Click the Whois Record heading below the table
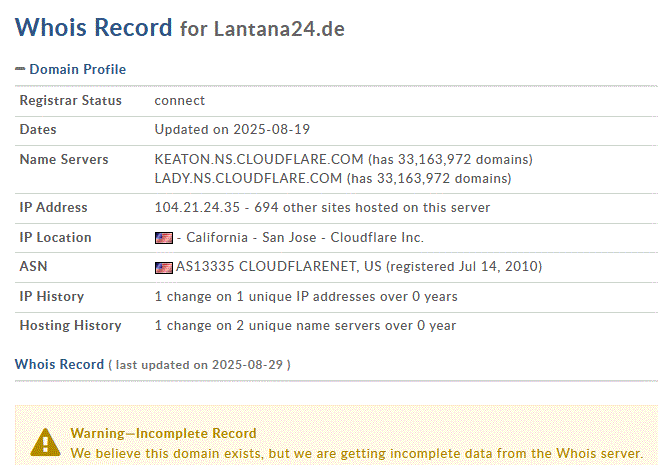Image resolution: width=659 pixels, height=466 pixels. pos(59,364)
